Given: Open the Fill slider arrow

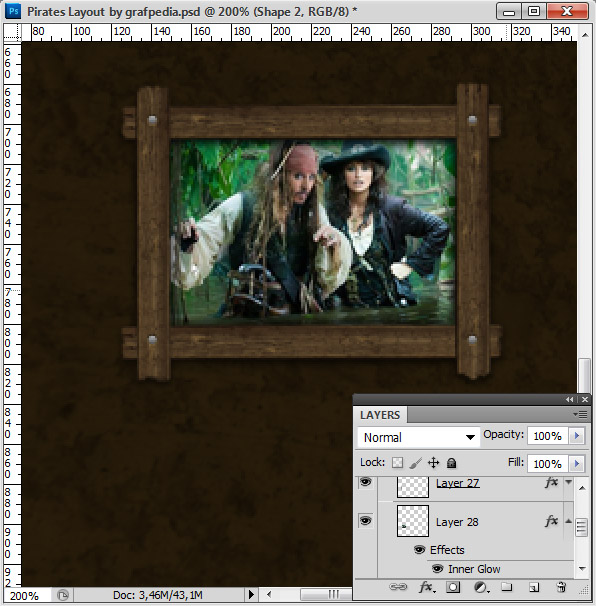Looking at the screenshot, I should coord(577,463).
